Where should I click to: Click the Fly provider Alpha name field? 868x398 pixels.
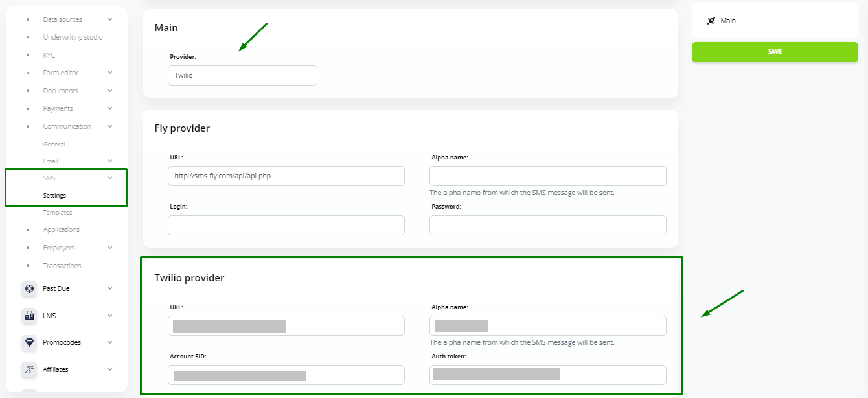coord(548,176)
